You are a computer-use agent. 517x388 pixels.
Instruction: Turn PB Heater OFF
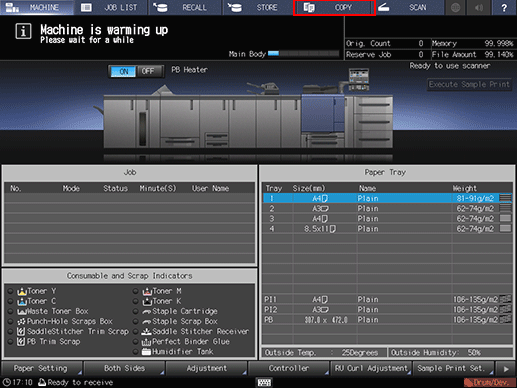point(148,71)
